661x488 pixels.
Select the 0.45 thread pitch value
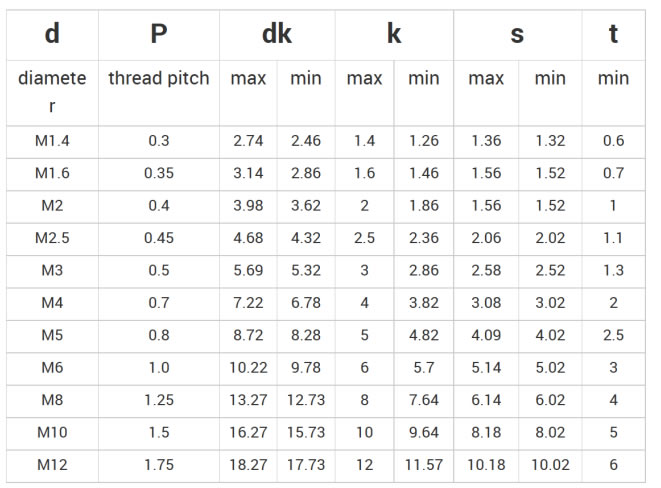tap(159, 238)
